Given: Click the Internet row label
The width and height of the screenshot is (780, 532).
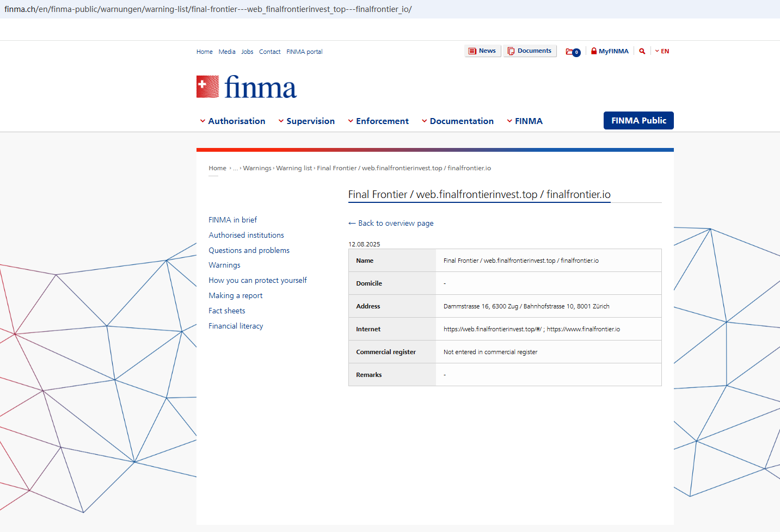Looking at the screenshot, I should [x=368, y=329].
